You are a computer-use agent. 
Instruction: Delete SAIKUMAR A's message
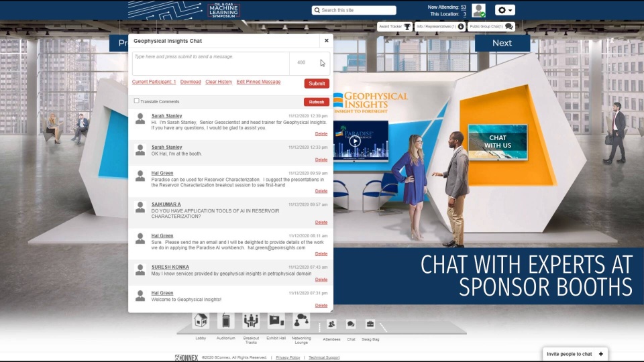[x=321, y=222]
